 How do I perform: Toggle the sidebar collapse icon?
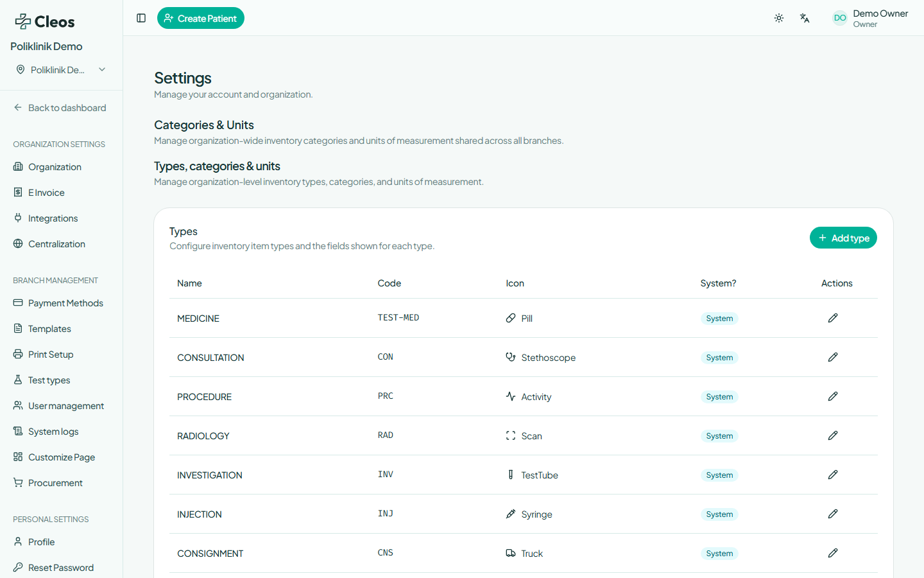(141, 18)
